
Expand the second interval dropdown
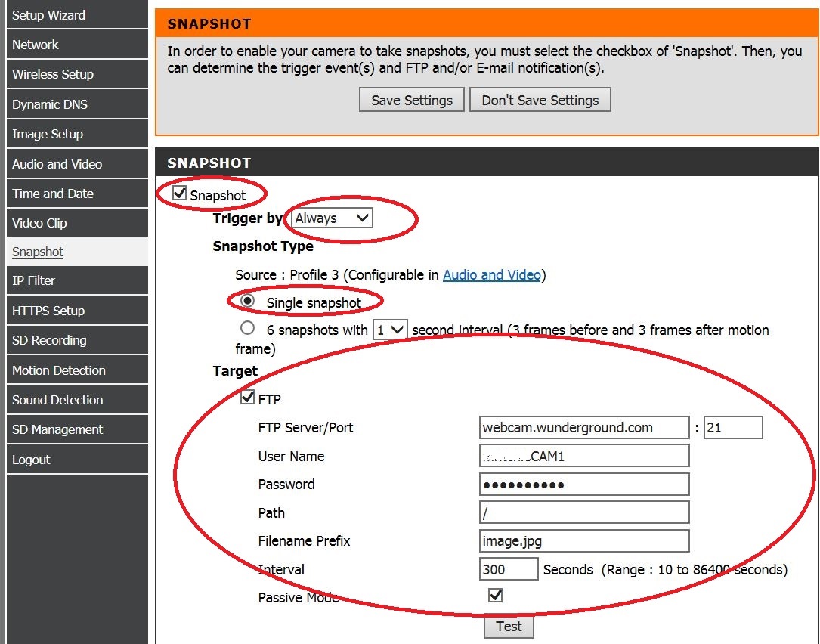coord(390,330)
